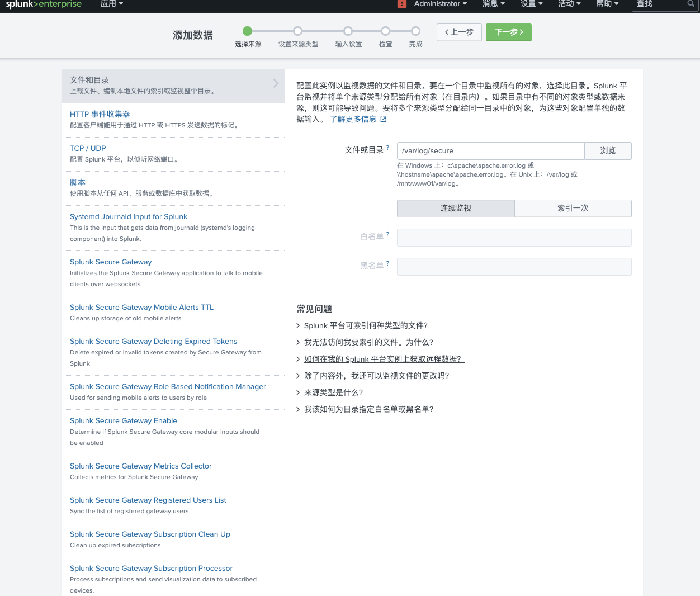Select TCP / UDP source
The height and width of the screenshot is (596, 700).
[x=173, y=154]
